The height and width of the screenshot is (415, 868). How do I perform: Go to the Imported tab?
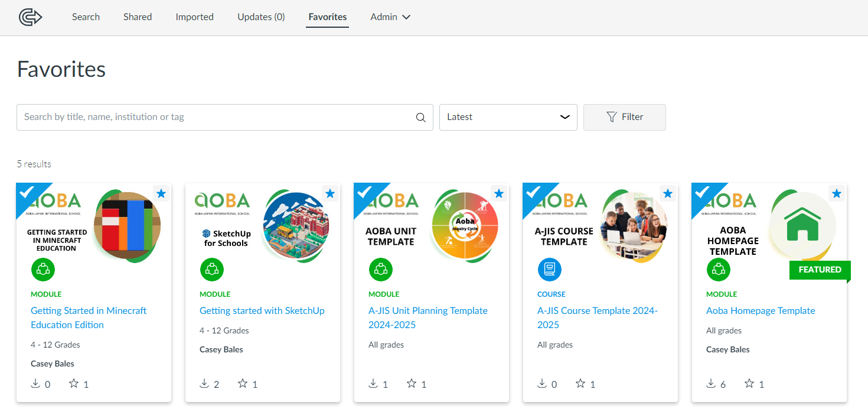(x=194, y=17)
